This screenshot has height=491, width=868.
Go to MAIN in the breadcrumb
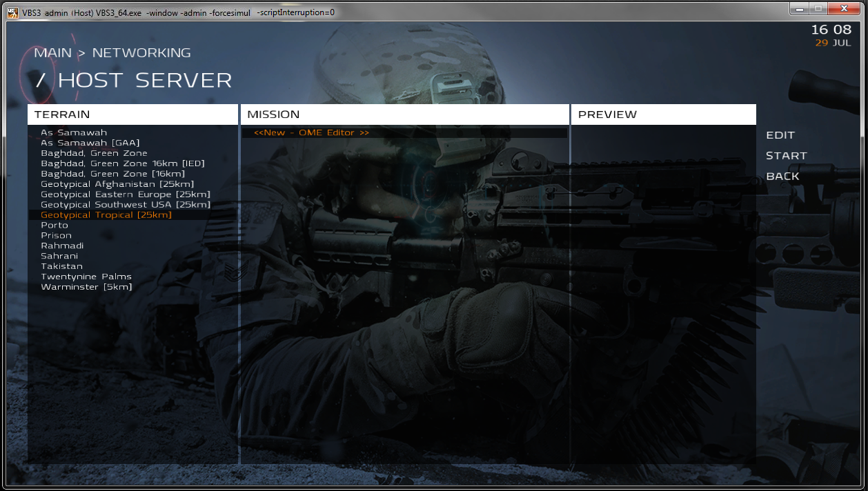[53, 53]
